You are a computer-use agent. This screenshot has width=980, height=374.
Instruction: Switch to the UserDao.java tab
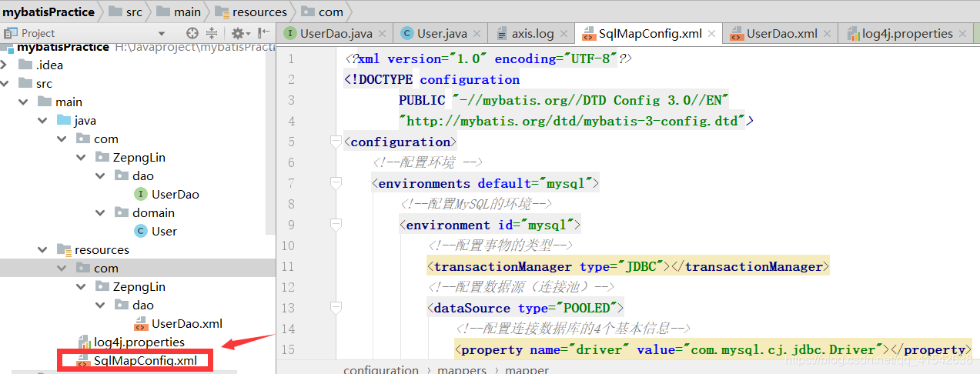click(336, 34)
